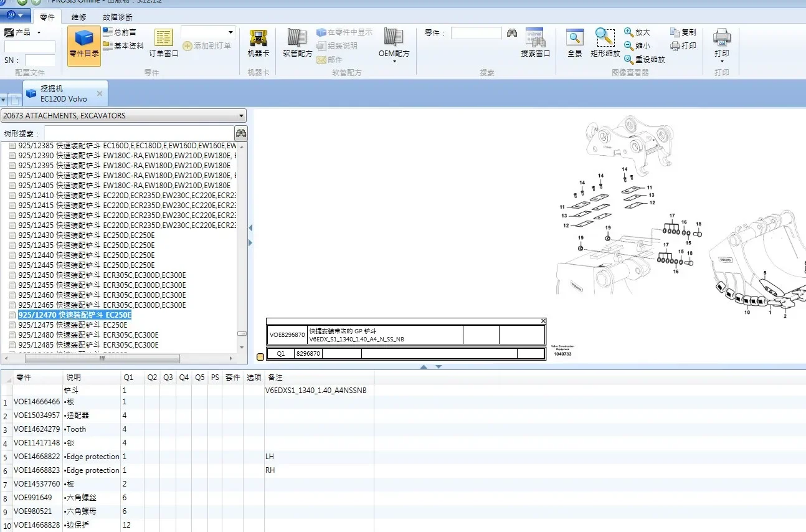
Task: Click part number VOE14624279 Tooth row
Action: (37, 429)
